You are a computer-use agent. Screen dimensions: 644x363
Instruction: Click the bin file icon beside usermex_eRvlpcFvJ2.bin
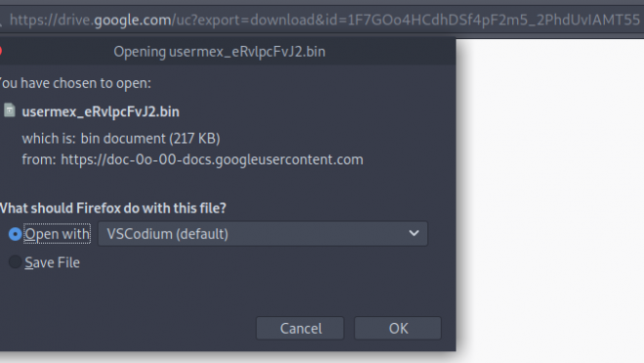[10, 111]
